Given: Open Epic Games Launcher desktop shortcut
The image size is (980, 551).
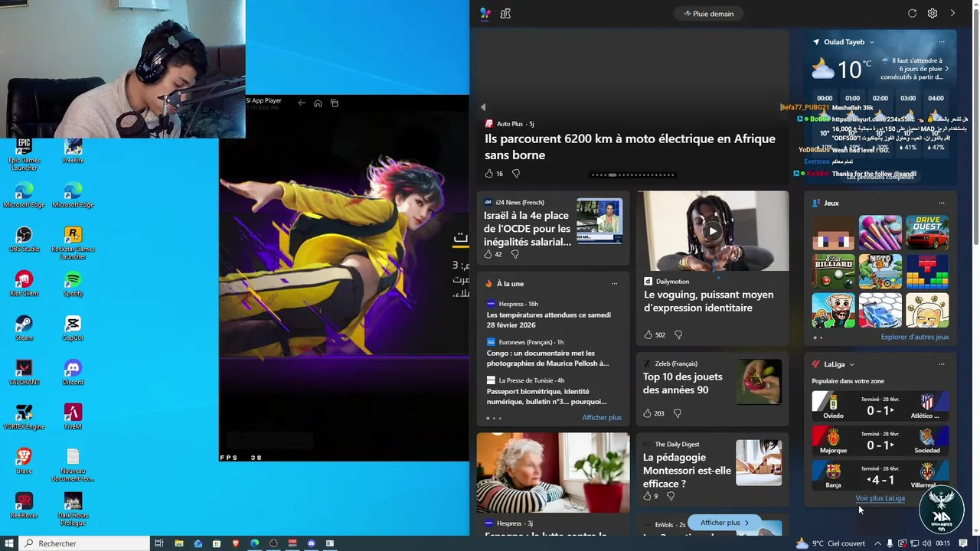Looking at the screenshot, I should point(24,153).
